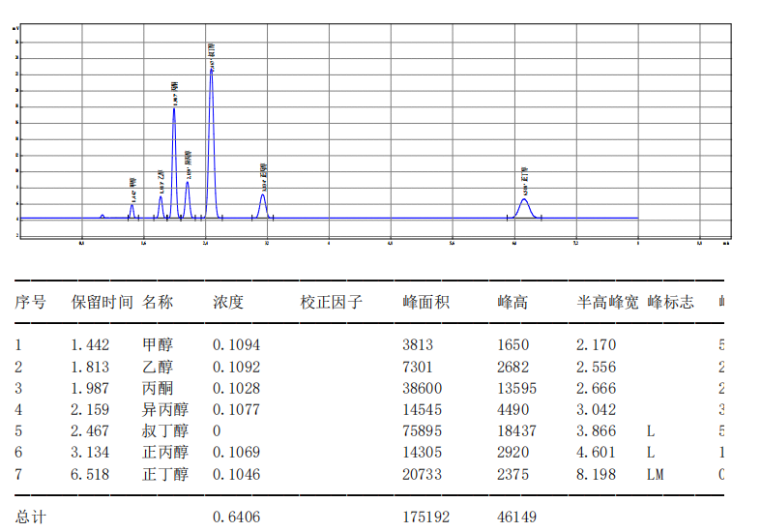Select the 丙酮 concentration value 0.1028
This screenshot has width=761, height=532.
coord(236,388)
